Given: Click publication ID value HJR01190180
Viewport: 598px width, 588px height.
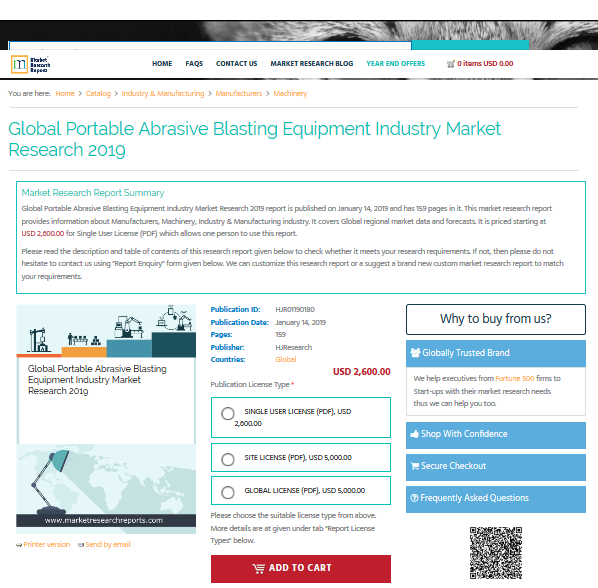Looking at the screenshot, I should tap(295, 310).
